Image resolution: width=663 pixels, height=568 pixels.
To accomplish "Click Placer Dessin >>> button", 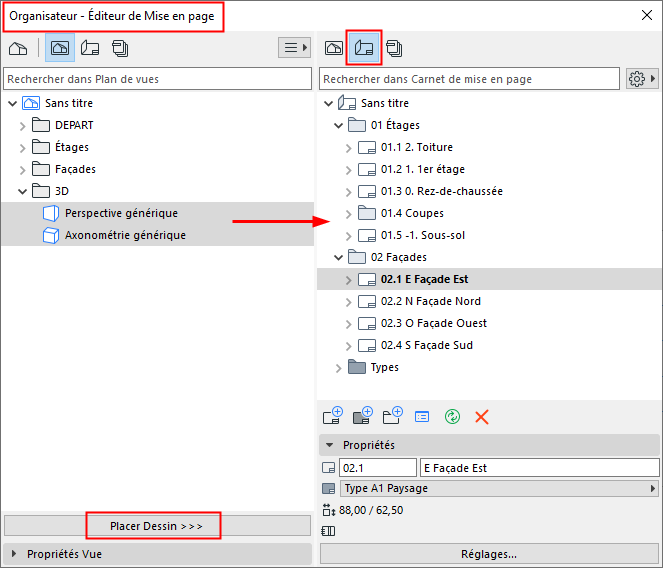I will pos(157,526).
